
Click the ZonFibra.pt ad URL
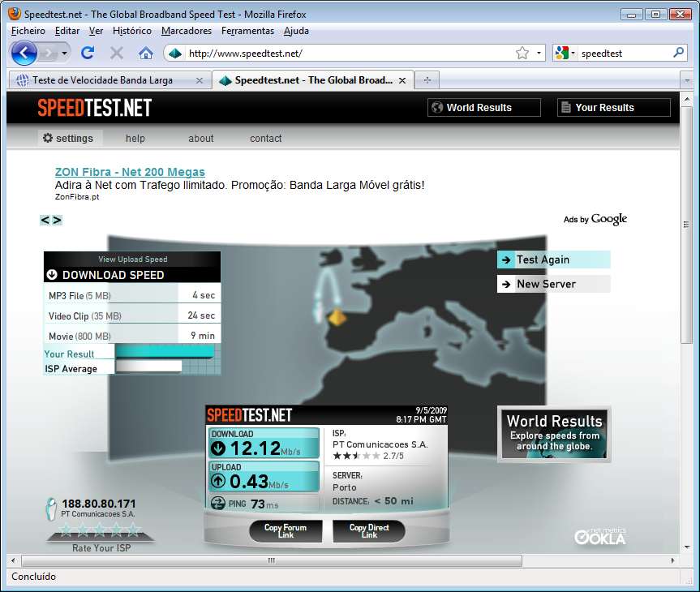pos(77,197)
